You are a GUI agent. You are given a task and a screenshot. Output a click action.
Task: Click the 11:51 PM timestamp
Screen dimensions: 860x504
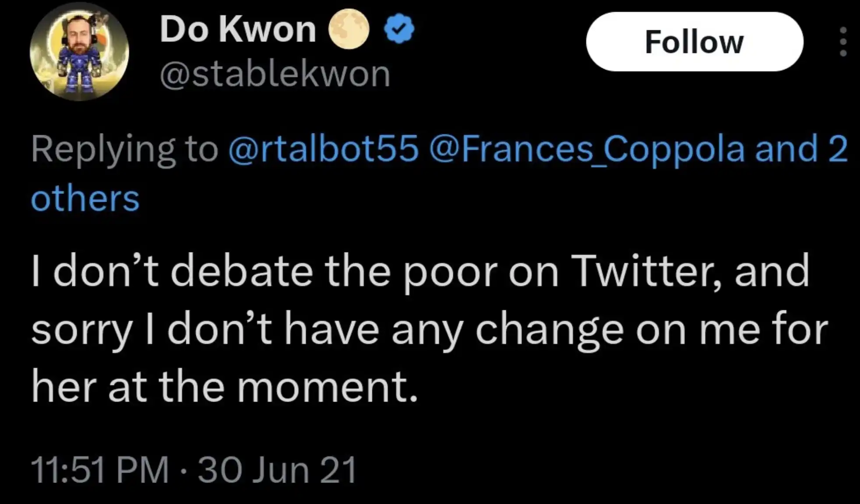(100, 470)
